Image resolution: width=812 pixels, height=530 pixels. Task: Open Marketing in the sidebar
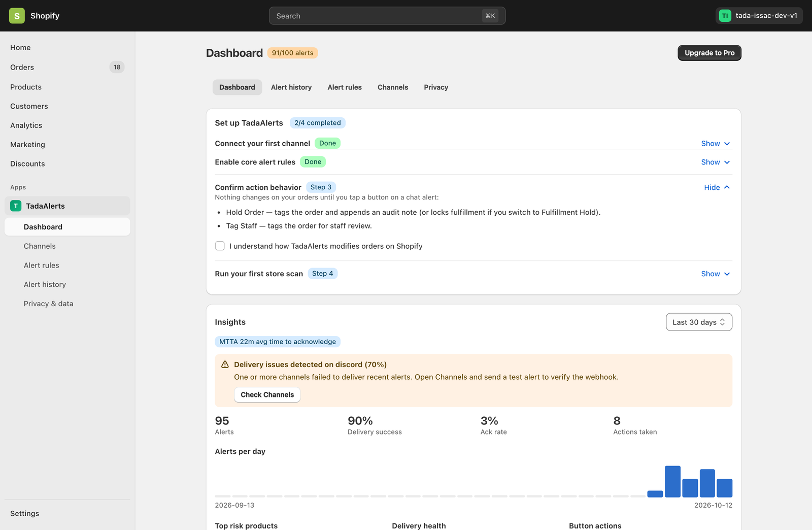click(67, 145)
